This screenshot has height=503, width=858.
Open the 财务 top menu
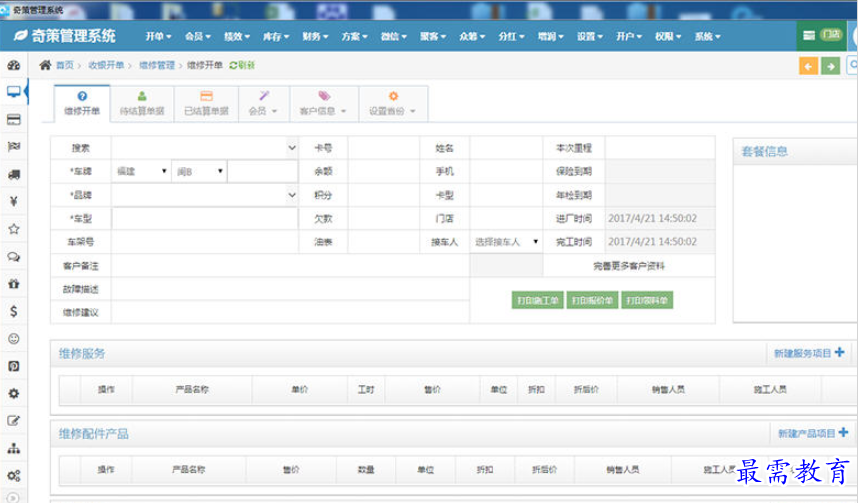tap(315, 36)
